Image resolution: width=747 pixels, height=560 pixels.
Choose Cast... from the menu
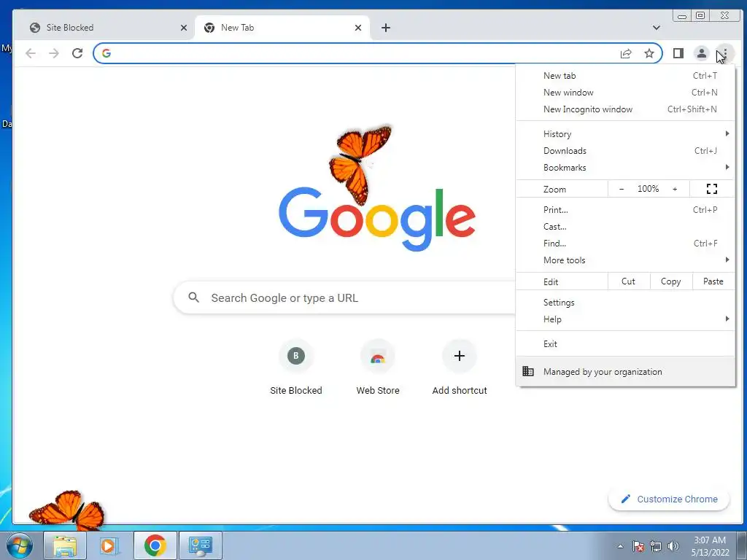(625, 226)
